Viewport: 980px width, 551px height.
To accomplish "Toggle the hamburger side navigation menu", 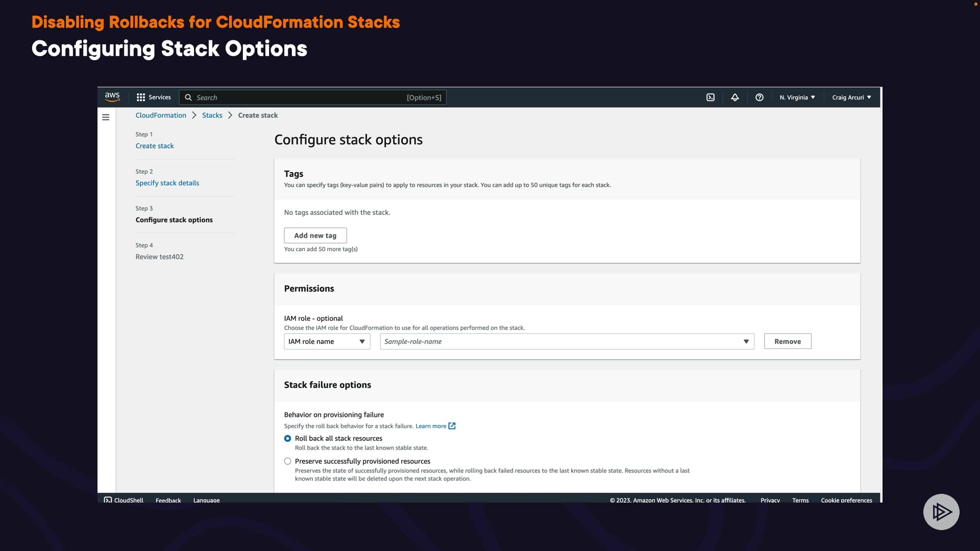I will click(106, 117).
